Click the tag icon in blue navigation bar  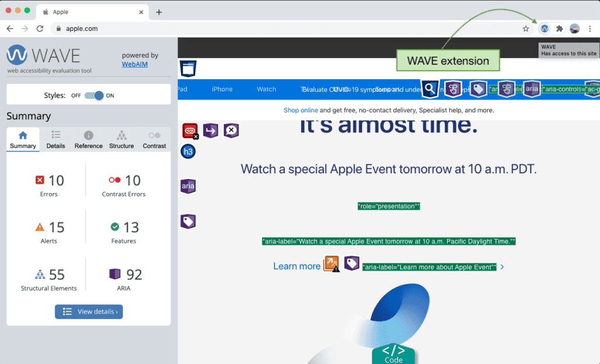(x=478, y=89)
